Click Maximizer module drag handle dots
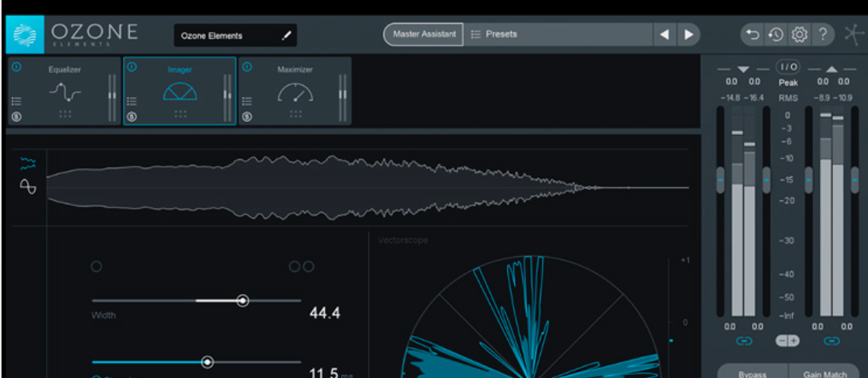Image resolution: width=868 pixels, height=378 pixels. tap(295, 114)
